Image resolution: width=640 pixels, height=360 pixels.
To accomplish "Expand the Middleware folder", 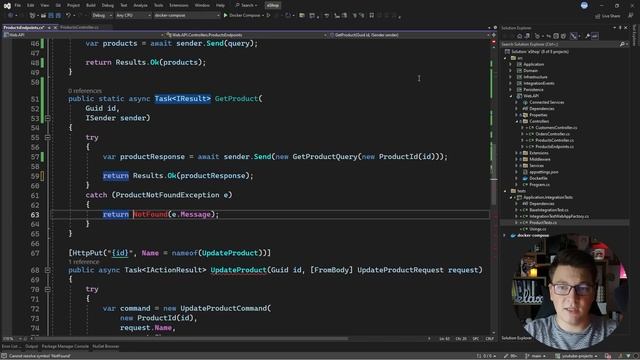I will 516,159.
